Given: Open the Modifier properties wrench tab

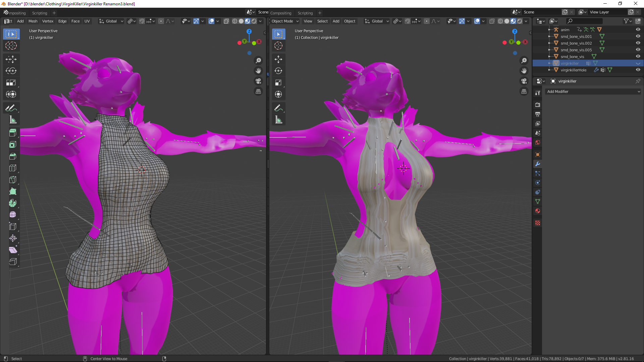Looking at the screenshot, I should tap(538, 164).
